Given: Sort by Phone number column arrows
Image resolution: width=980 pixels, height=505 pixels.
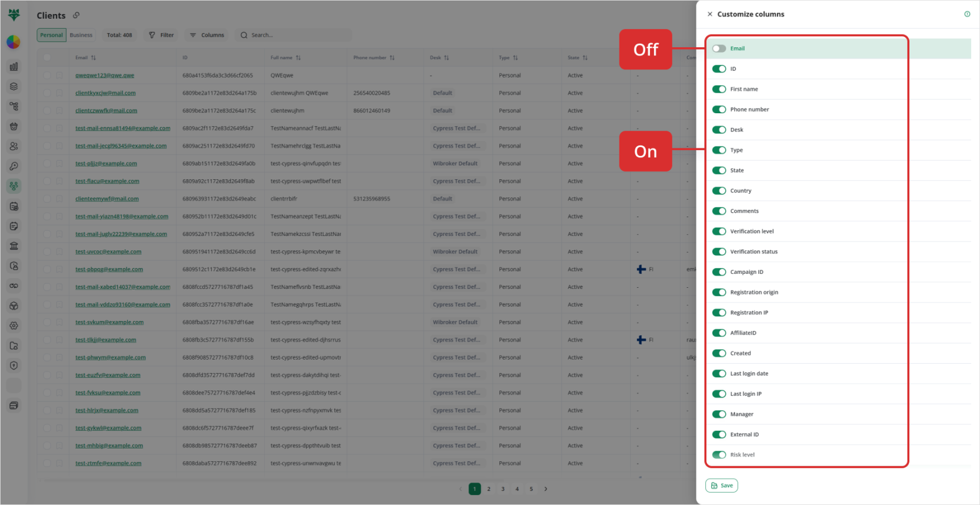Looking at the screenshot, I should coord(392,58).
